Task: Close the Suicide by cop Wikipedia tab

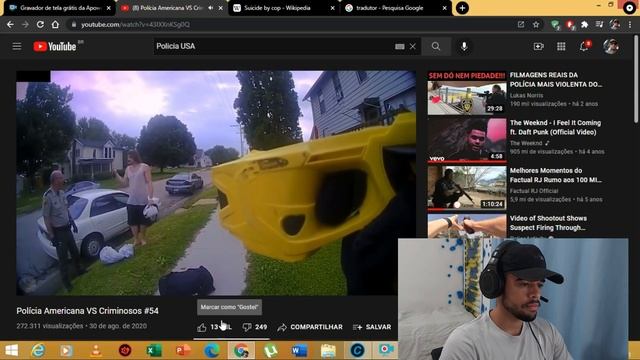Action: click(332, 8)
